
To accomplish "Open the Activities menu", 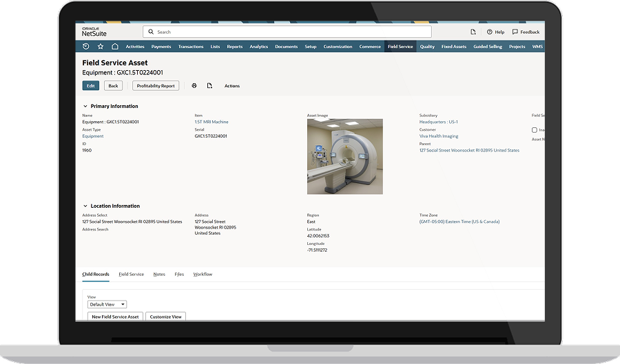I will point(135,47).
